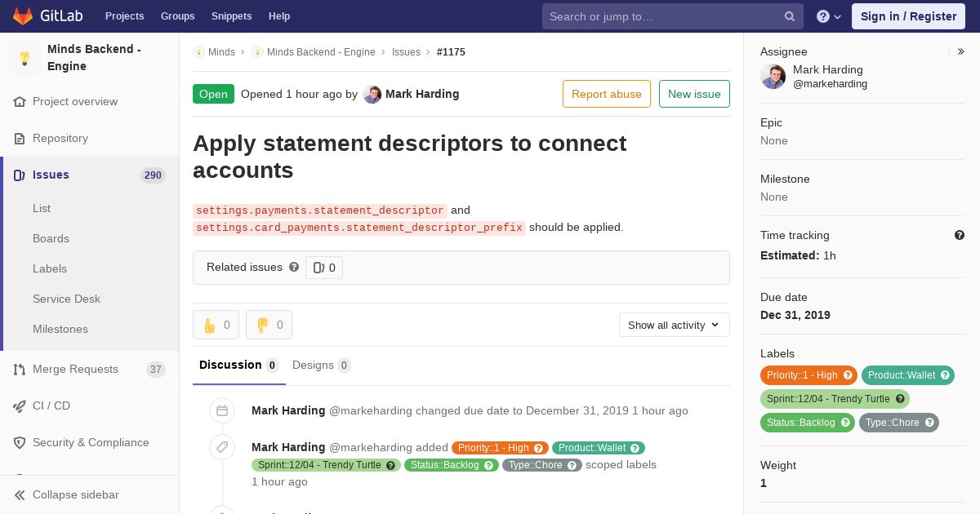Click Time tracking help icon

click(x=960, y=235)
